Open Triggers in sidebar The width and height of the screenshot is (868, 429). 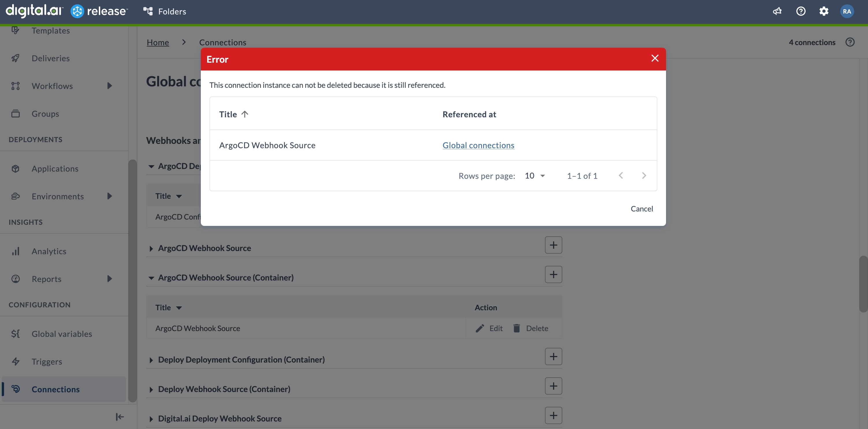tap(47, 362)
